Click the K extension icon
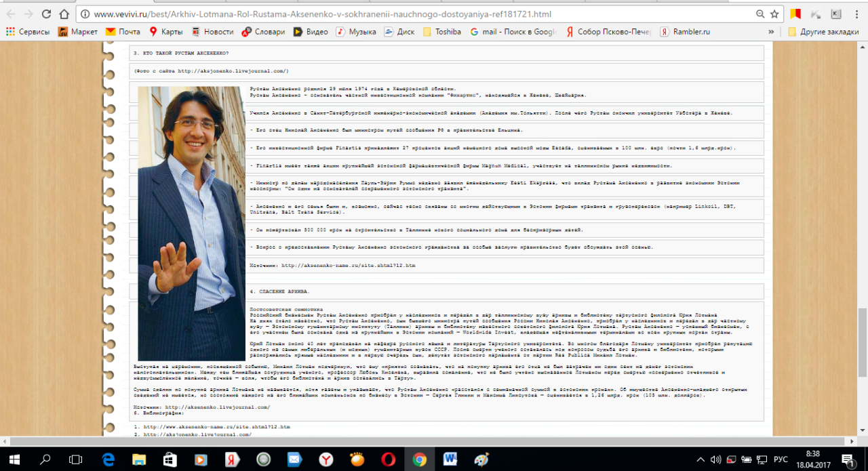This screenshot has width=868, height=471. point(836,14)
